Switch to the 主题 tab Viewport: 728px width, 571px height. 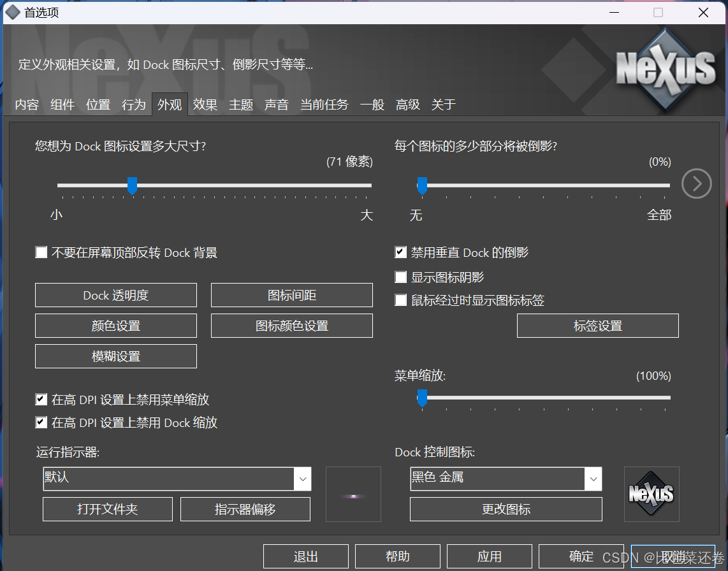pos(241,105)
